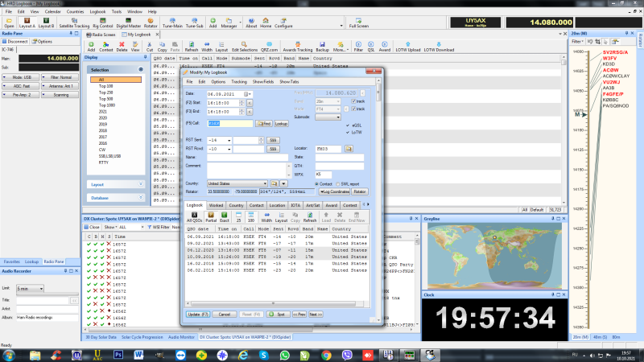Click the logbook Backup icon
Viewport: 644px width, 362px height.
point(322,47)
